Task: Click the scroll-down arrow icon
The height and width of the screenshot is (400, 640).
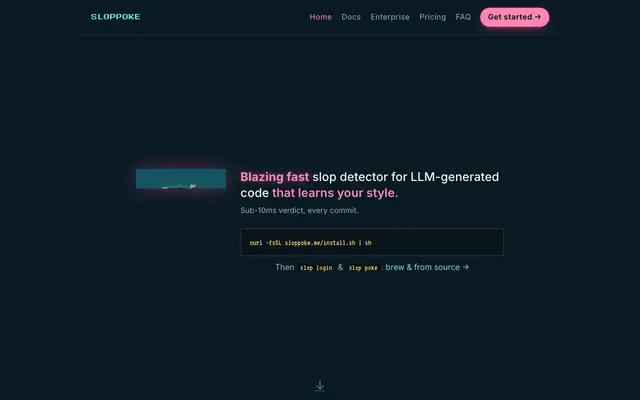Action: [x=320, y=386]
